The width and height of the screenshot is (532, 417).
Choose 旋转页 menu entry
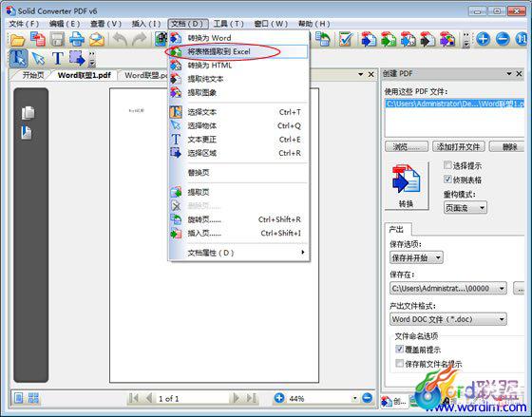tap(238, 219)
